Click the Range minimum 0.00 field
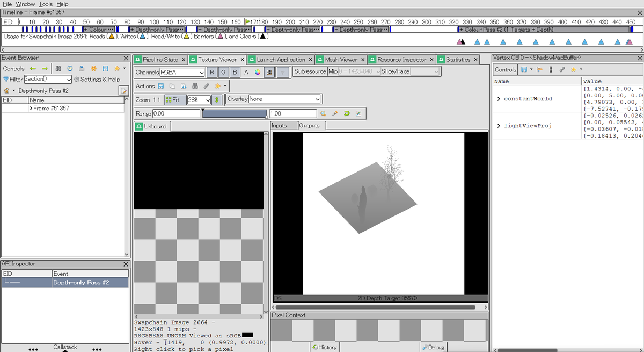Image resolution: width=644 pixels, height=352 pixels. pyautogui.click(x=176, y=113)
